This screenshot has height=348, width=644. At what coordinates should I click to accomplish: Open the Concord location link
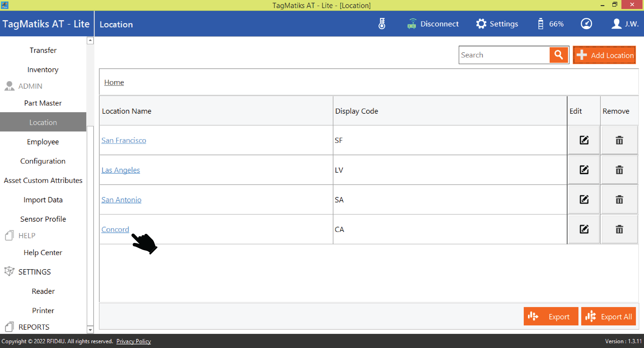click(115, 229)
